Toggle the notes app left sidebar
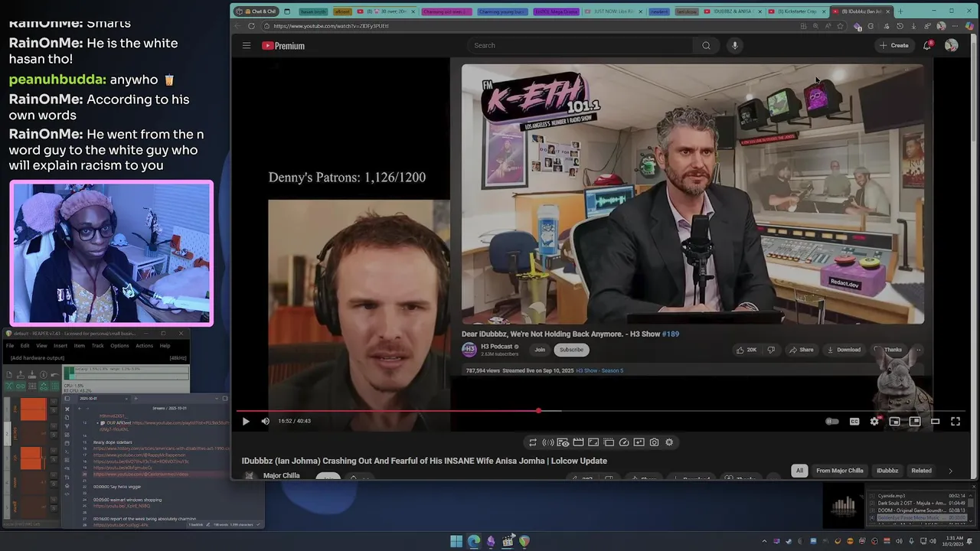 pyautogui.click(x=67, y=399)
